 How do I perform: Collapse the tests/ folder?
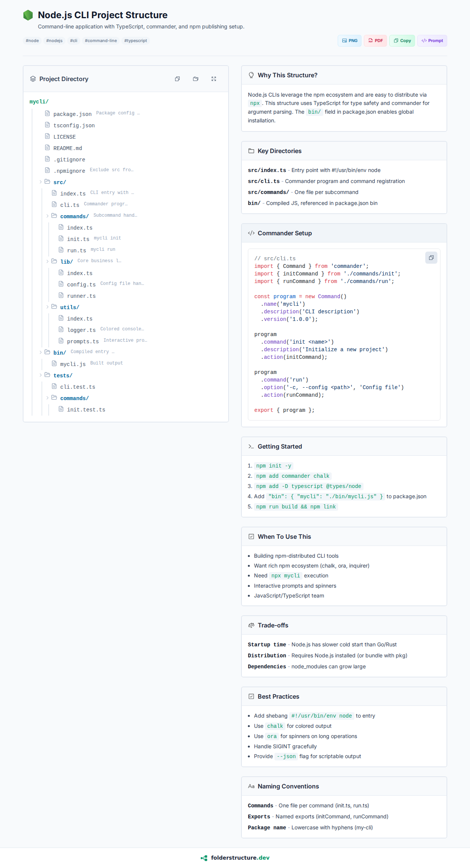click(x=41, y=375)
